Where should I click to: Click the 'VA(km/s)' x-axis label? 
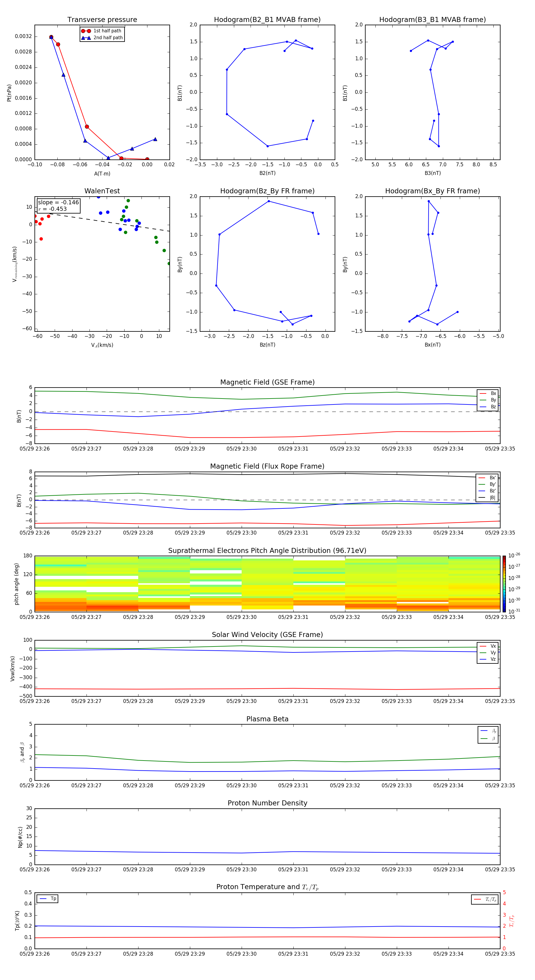coord(102,345)
